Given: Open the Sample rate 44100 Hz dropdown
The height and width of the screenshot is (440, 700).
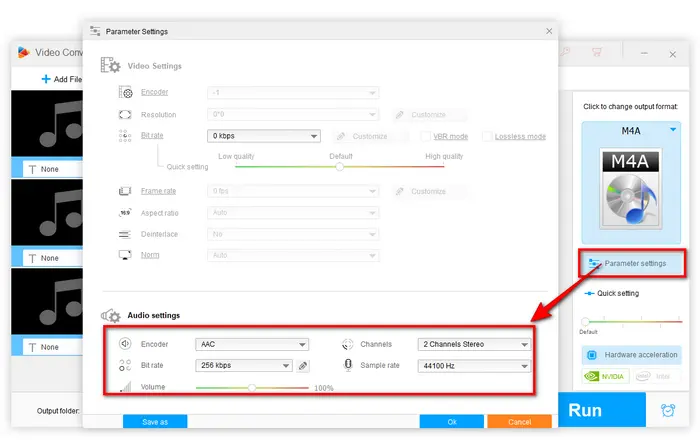Looking at the screenshot, I should coord(474,366).
